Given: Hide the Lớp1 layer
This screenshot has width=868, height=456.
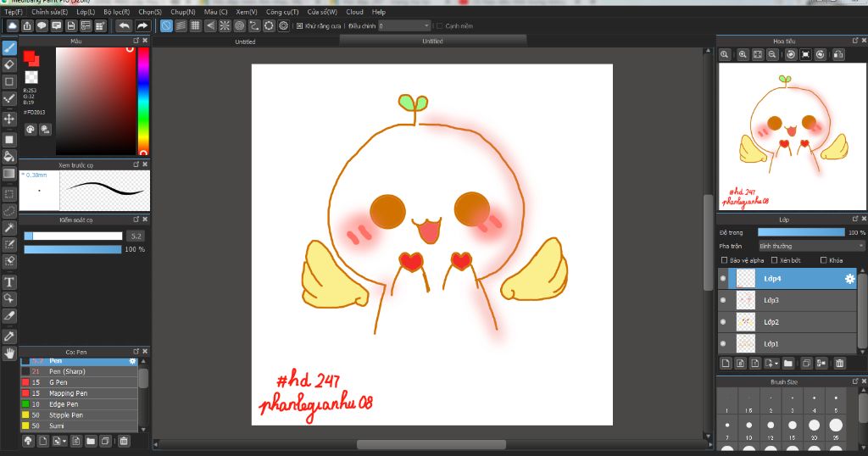Looking at the screenshot, I should tap(723, 343).
